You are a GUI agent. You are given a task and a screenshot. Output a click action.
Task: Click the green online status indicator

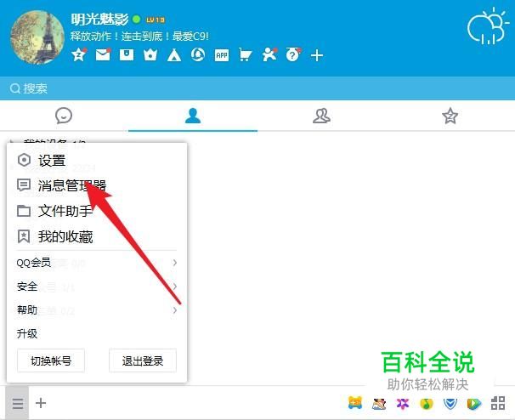click(136, 20)
